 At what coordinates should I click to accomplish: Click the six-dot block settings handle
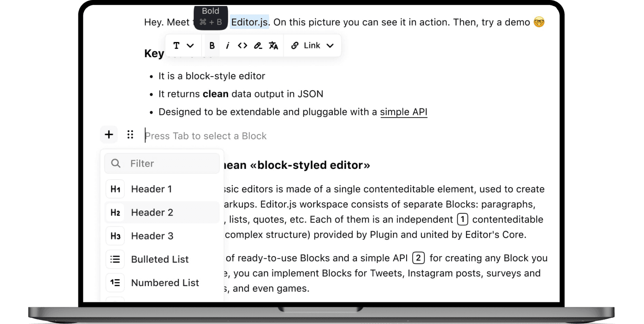(130, 135)
